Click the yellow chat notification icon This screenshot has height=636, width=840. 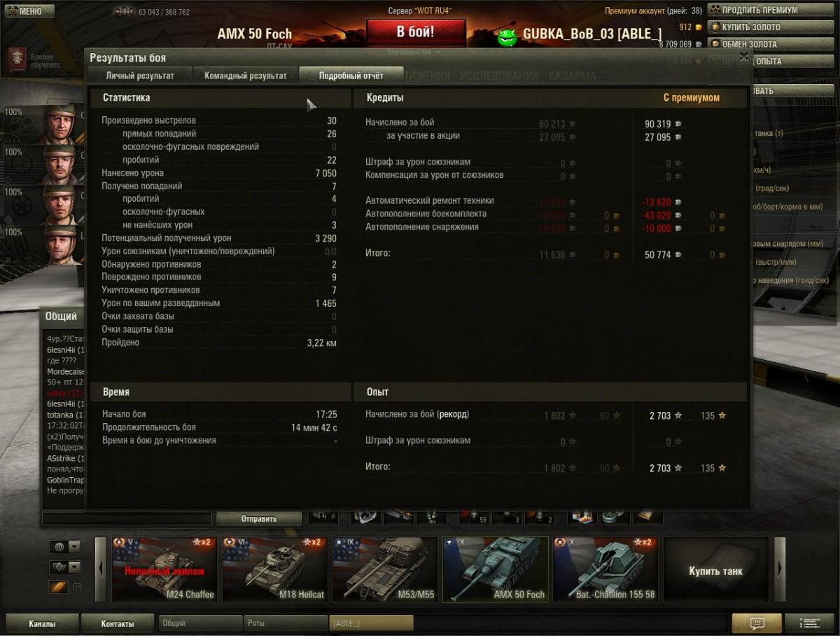tap(756, 623)
